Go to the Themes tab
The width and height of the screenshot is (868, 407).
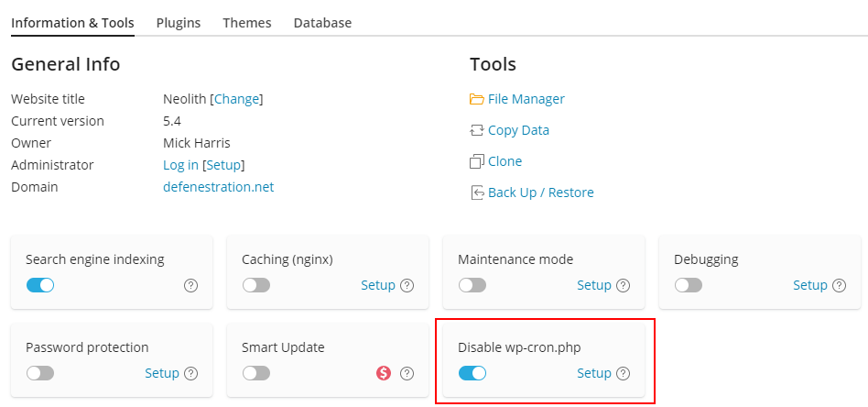pyautogui.click(x=247, y=23)
